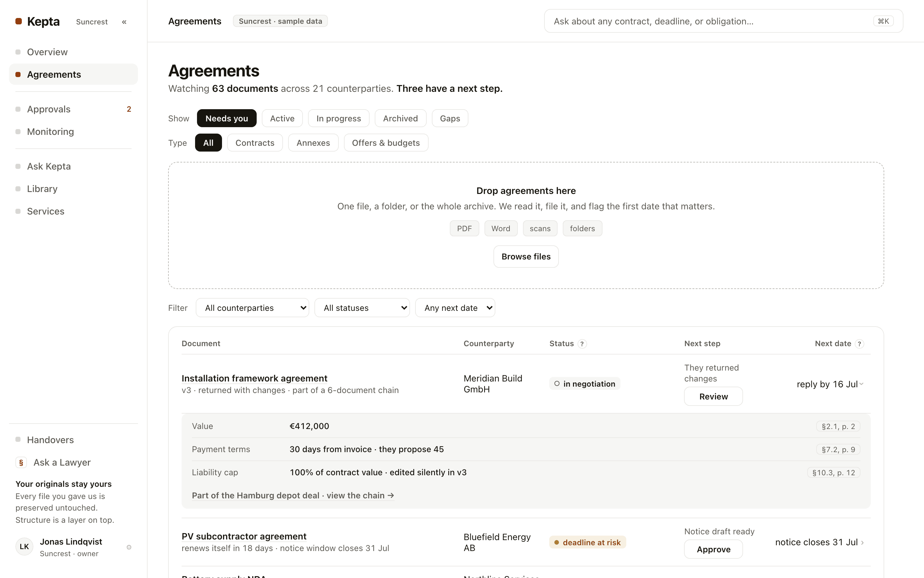Filter type by Annexes
This screenshot has height=578, width=924.
click(x=313, y=143)
